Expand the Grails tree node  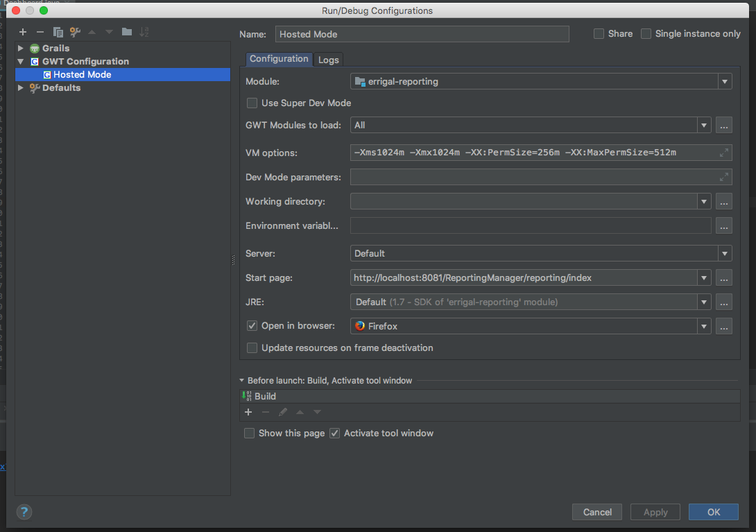click(21, 49)
